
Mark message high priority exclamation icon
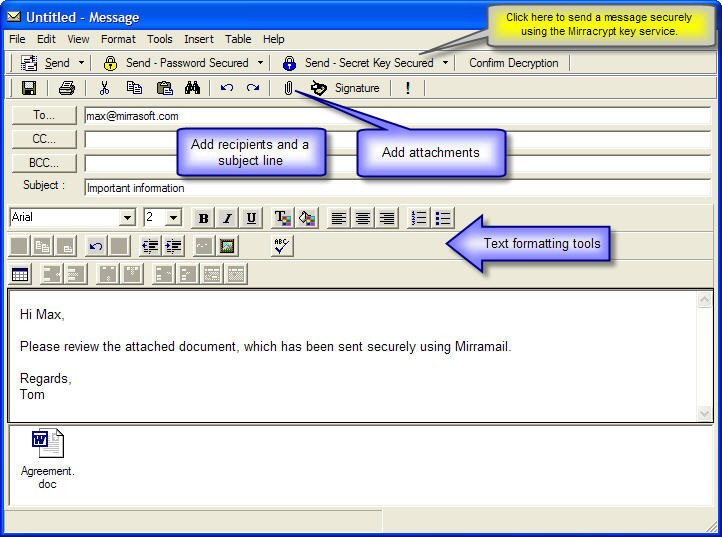(x=408, y=88)
